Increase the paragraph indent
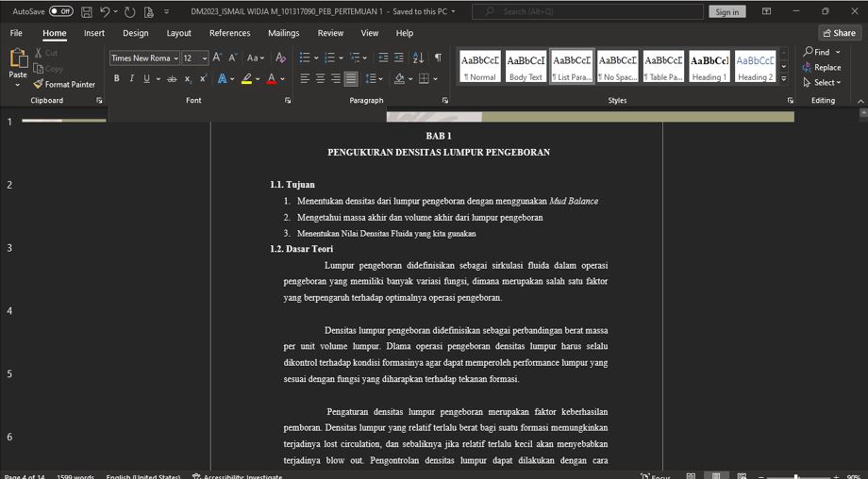This screenshot has width=868, height=479. [398, 58]
